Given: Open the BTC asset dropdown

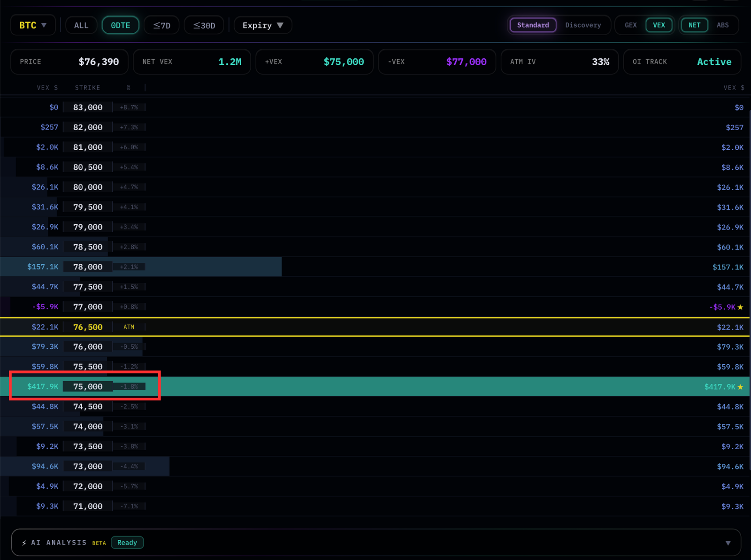Looking at the screenshot, I should pos(33,25).
